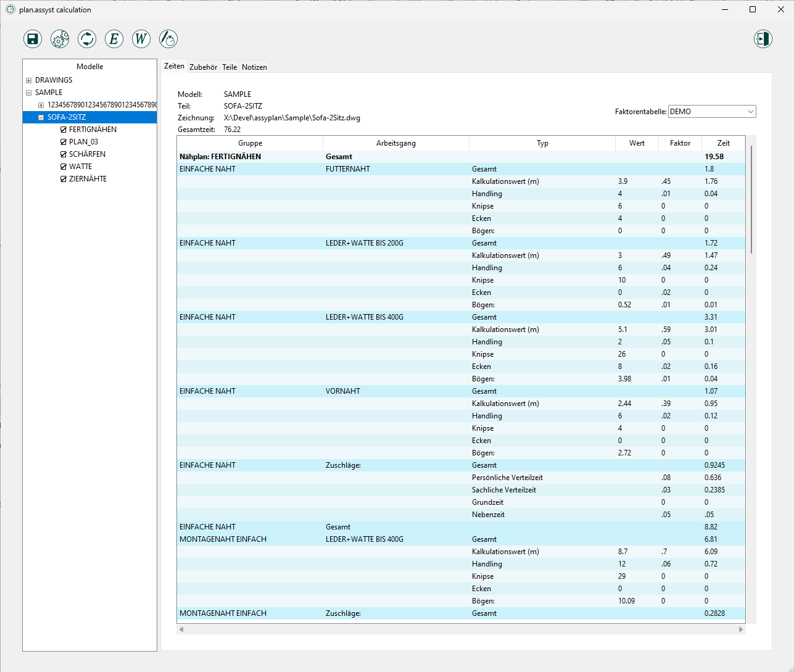Click the save (floppy disk) icon

click(33, 39)
